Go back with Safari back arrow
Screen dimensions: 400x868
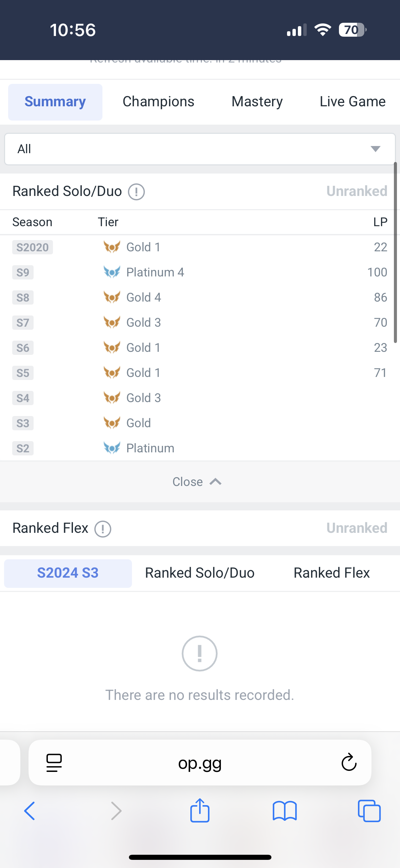30,811
